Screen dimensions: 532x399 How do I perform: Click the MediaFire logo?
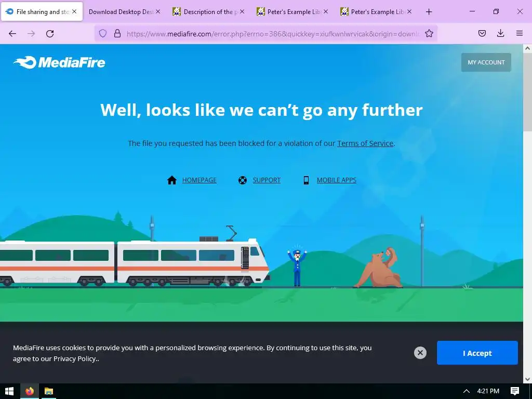click(59, 62)
